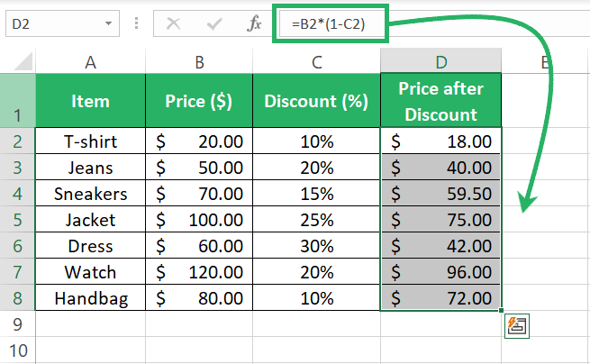
Task: Open the Insert Function fx icon
Action: 254,23
